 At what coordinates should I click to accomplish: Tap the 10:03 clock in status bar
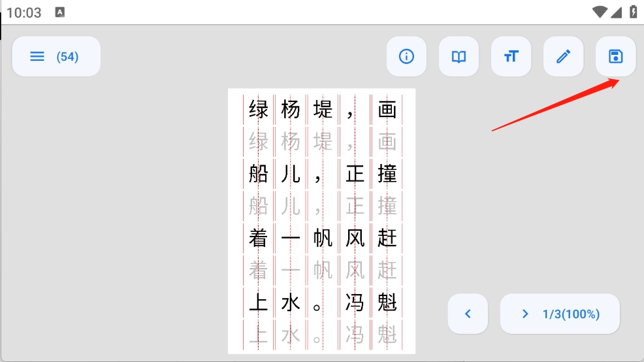[24, 12]
